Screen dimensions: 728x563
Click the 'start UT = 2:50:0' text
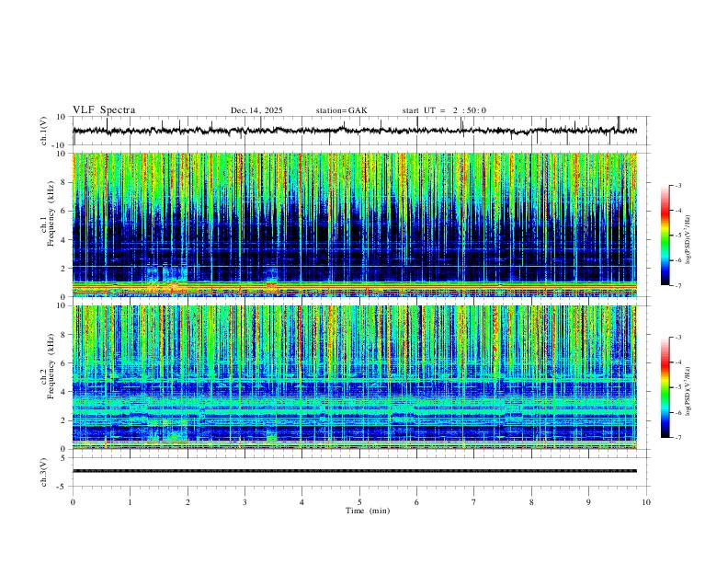(444, 110)
